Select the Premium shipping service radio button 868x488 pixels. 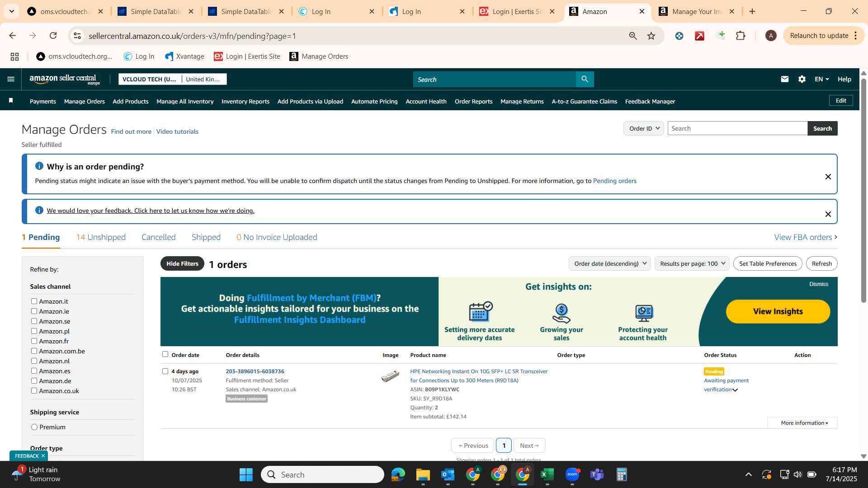(34, 427)
